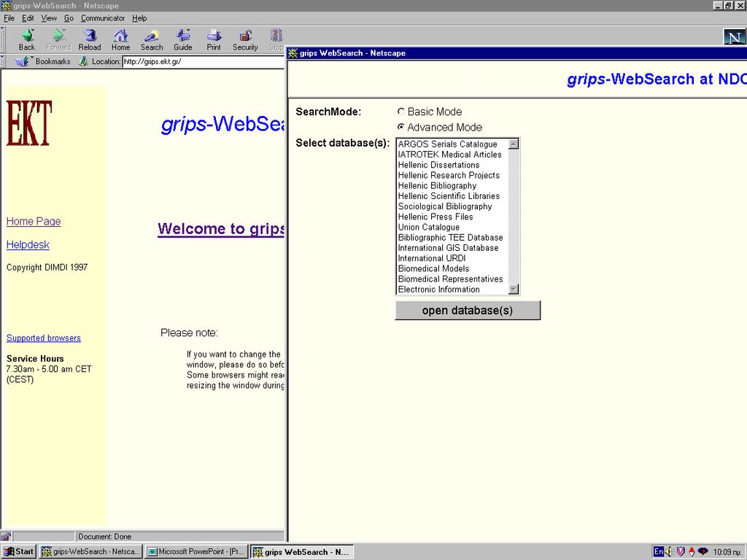Follow the Helpdesk link
The width and height of the screenshot is (747, 560).
click(28, 245)
